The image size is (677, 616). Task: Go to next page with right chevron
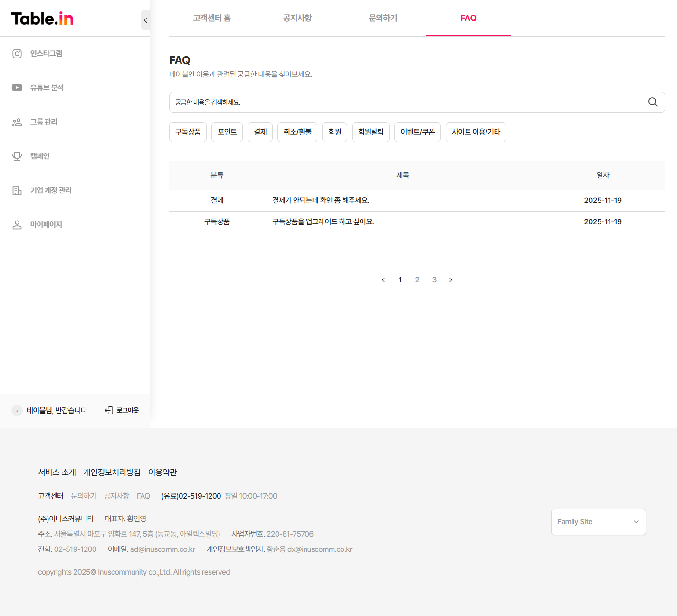point(451,280)
